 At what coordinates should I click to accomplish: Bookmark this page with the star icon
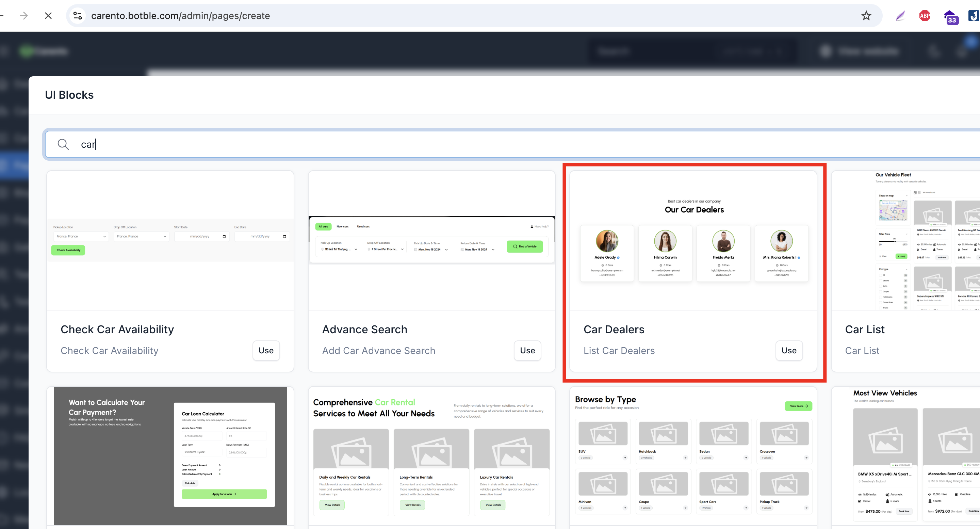(x=866, y=16)
